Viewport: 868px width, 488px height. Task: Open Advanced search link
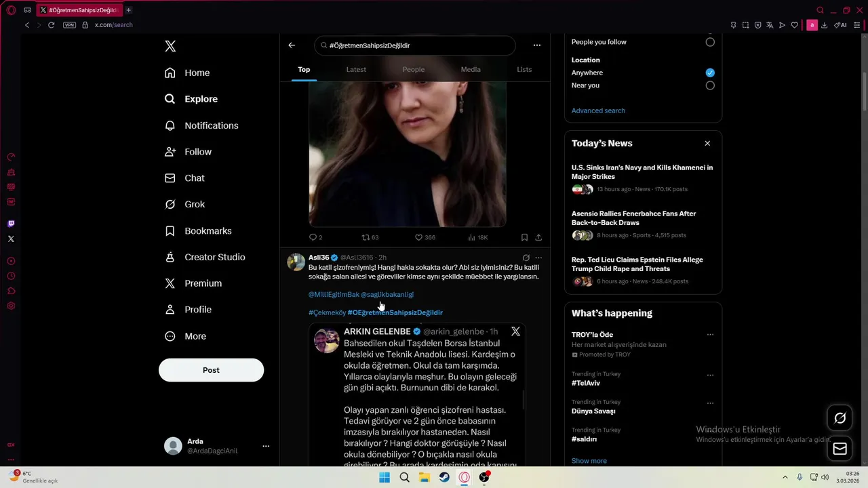(x=598, y=110)
